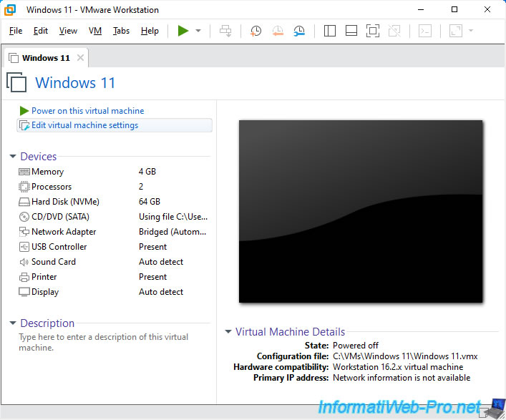Screen dimensions: 506x420
Task: Click Power on this virtual machine link
Action: (x=87, y=111)
